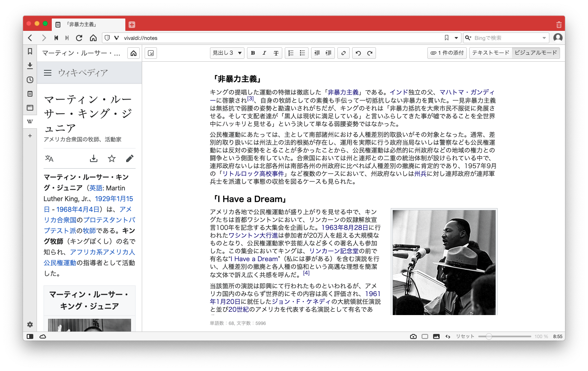Capture a screenshot with the camera icon

(x=413, y=336)
